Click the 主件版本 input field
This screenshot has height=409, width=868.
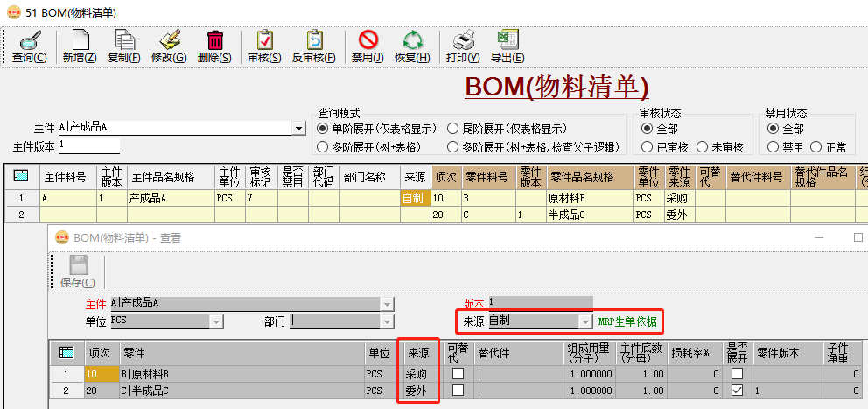pos(89,146)
